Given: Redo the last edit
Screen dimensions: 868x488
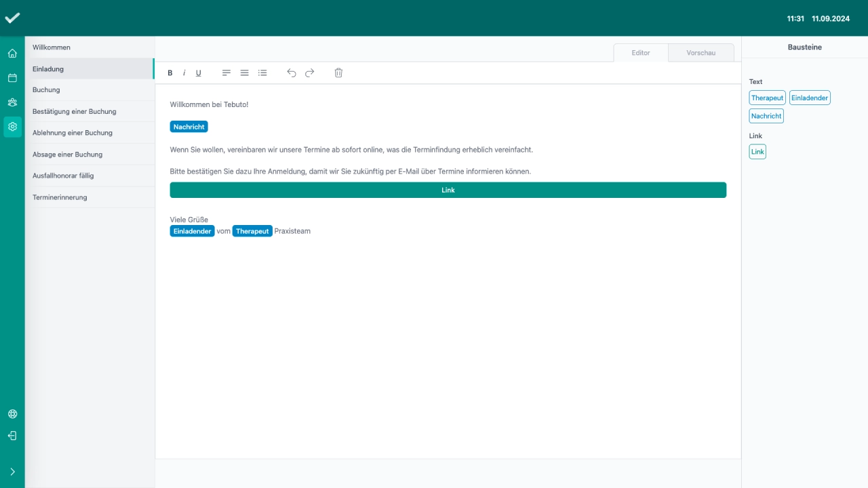Looking at the screenshot, I should click(309, 73).
